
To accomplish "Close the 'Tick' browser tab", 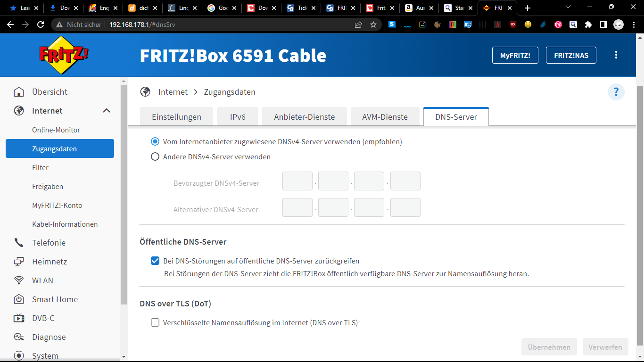I will [313, 8].
